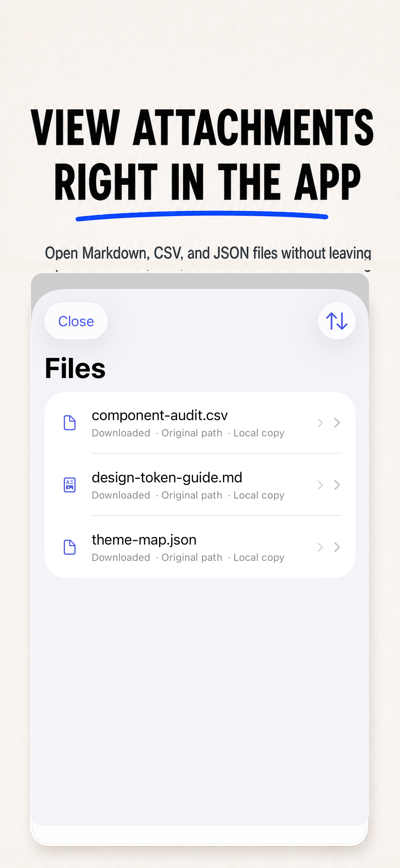This screenshot has height=868, width=400.
Task: Click 'Original path' under design-token-guide.md
Action: (192, 495)
